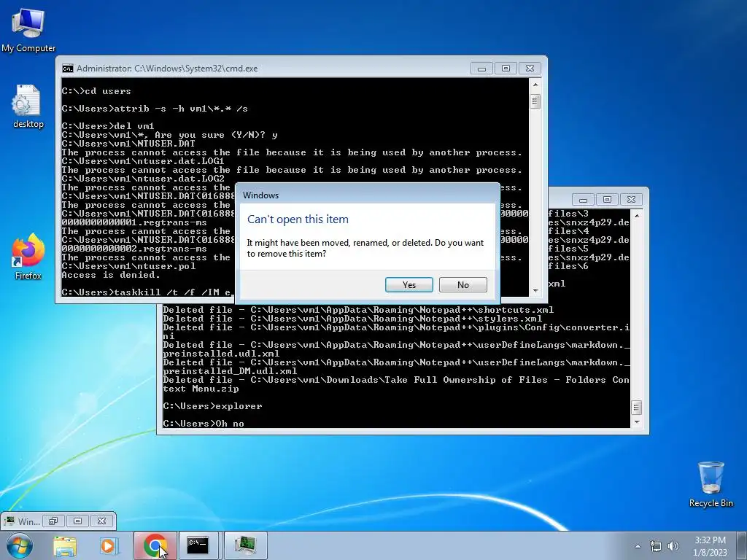Click the 'C:\Users\vm1\ntuser.pol' line
747x560 pixels.
pyautogui.click(x=128, y=266)
